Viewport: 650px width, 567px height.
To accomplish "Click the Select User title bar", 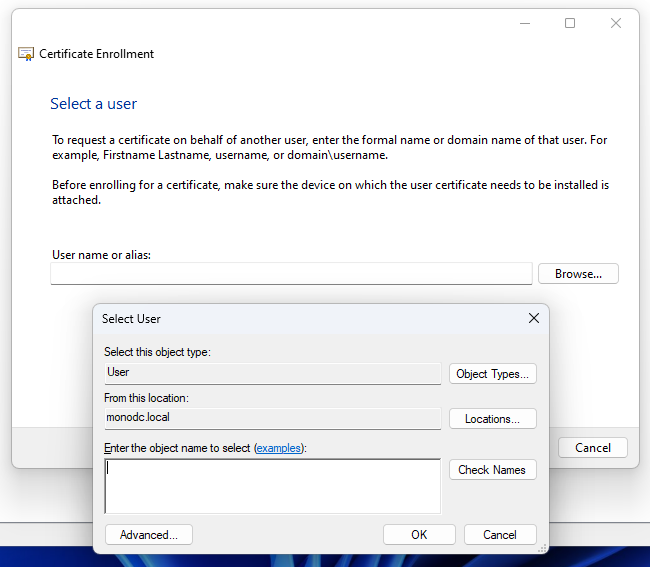I will pos(300,318).
